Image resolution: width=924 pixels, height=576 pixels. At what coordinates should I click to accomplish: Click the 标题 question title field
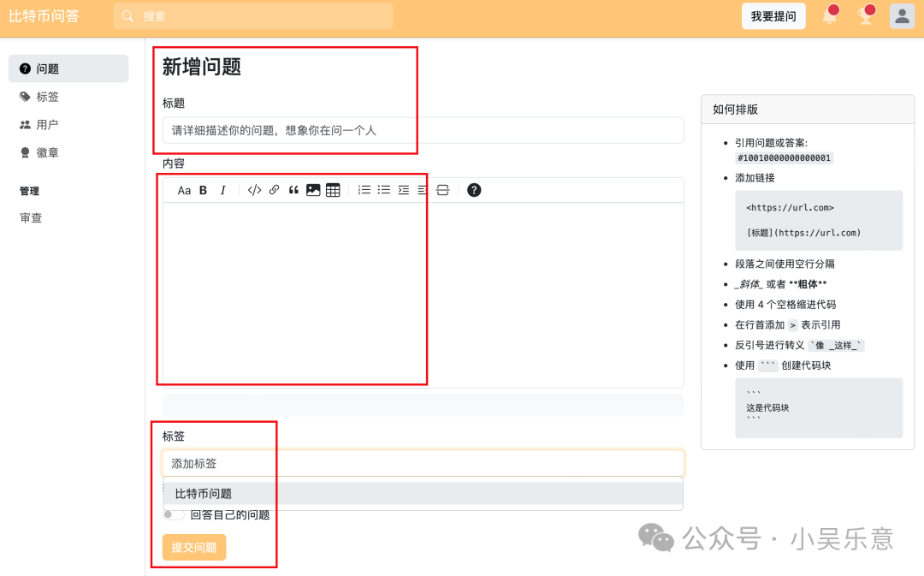pyautogui.click(x=423, y=130)
